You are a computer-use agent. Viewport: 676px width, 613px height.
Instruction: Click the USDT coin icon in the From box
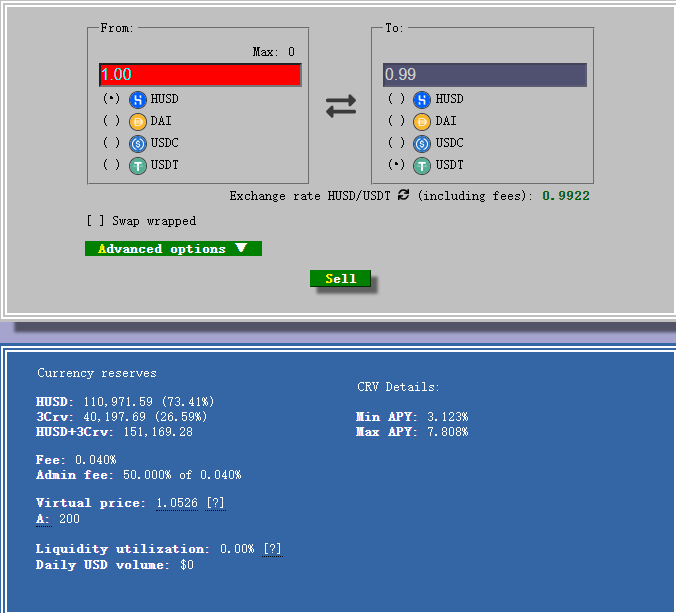click(x=138, y=166)
